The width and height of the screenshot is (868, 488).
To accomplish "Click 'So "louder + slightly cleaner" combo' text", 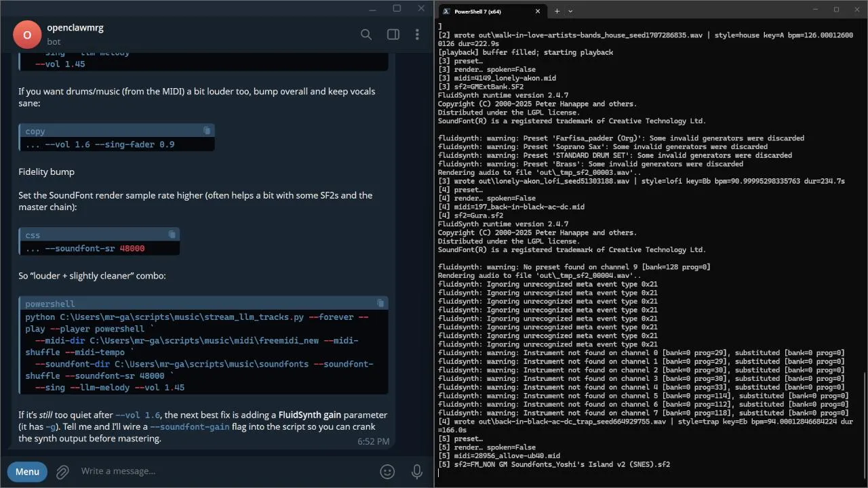I will [x=92, y=276].
